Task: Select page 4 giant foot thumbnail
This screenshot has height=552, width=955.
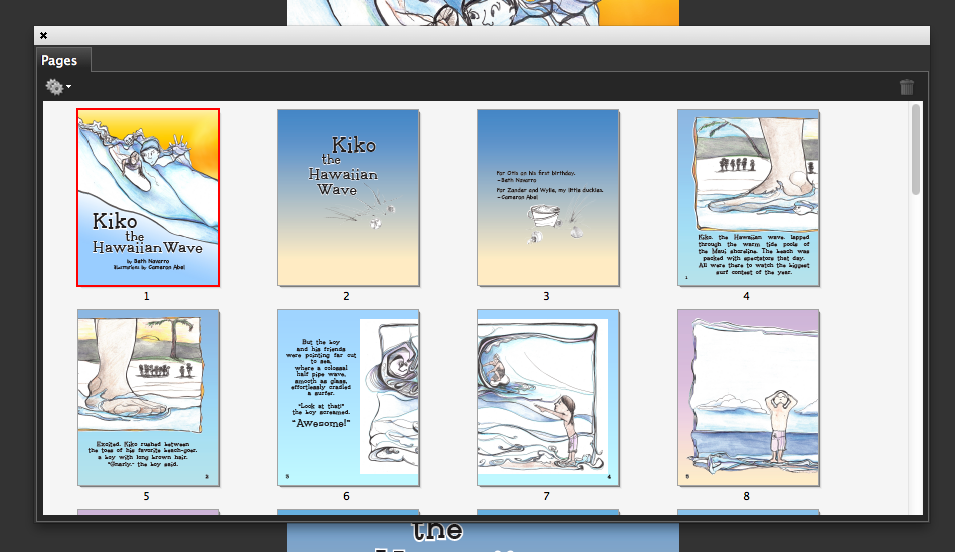Action: [x=748, y=197]
